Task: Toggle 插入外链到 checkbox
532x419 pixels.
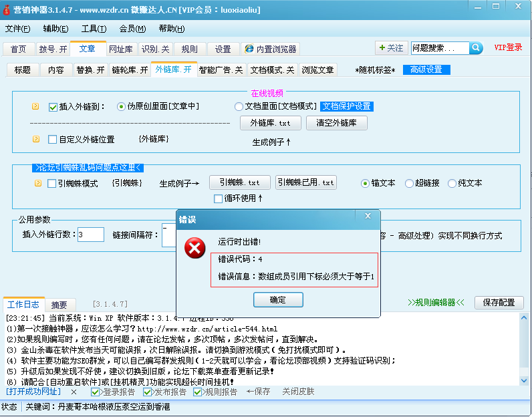Action: pyautogui.click(x=53, y=107)
